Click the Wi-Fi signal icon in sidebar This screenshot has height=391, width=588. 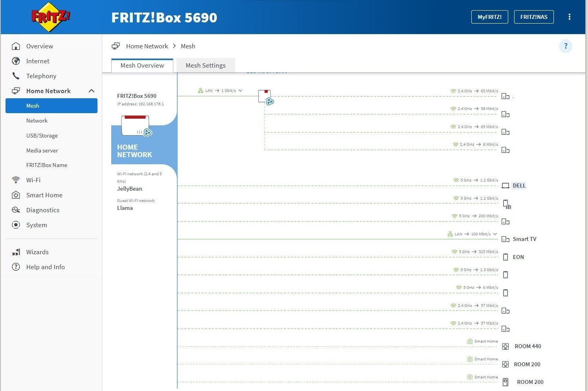coord(16,180)
